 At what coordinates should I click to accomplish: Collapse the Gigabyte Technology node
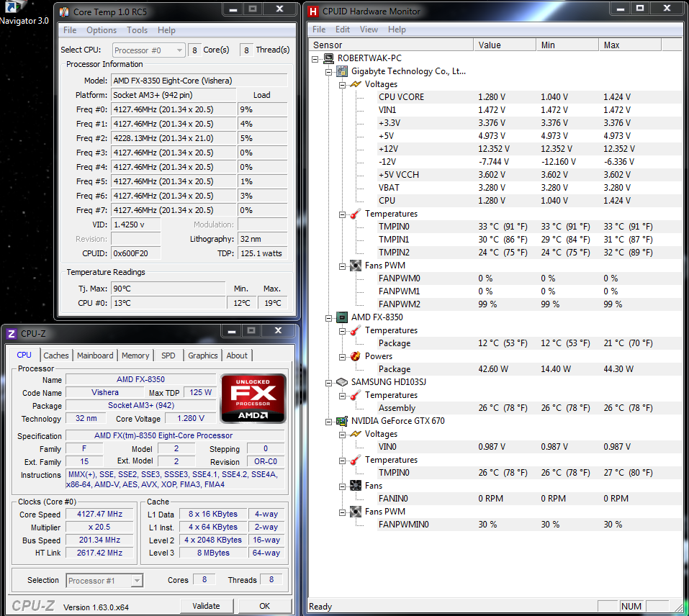pyautogui.click(x=328, y=72)
